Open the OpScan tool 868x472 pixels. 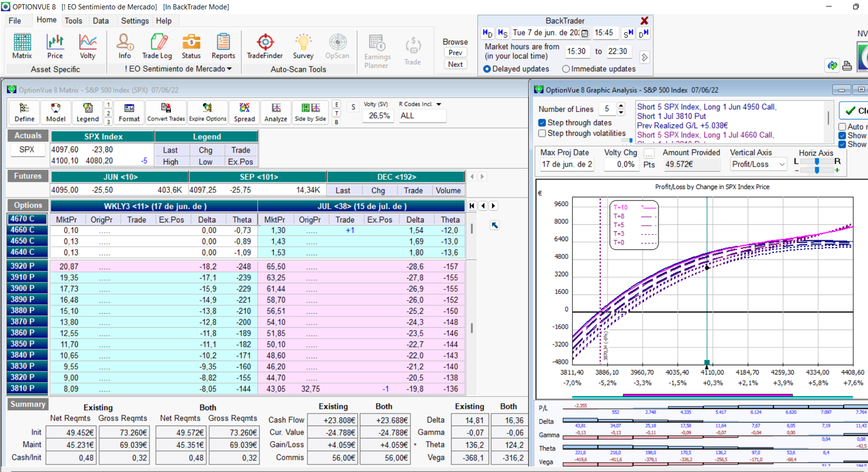tap(337, 46)
